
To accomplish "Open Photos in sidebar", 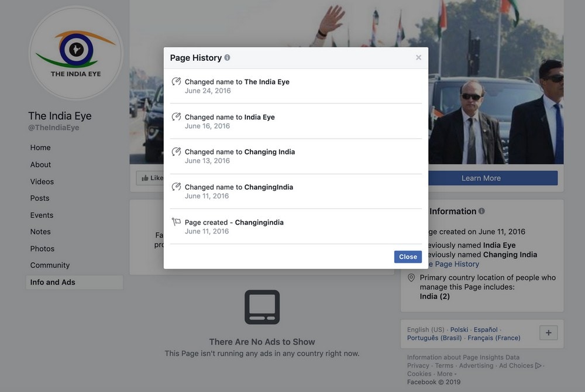I will (x=42, y=249).
